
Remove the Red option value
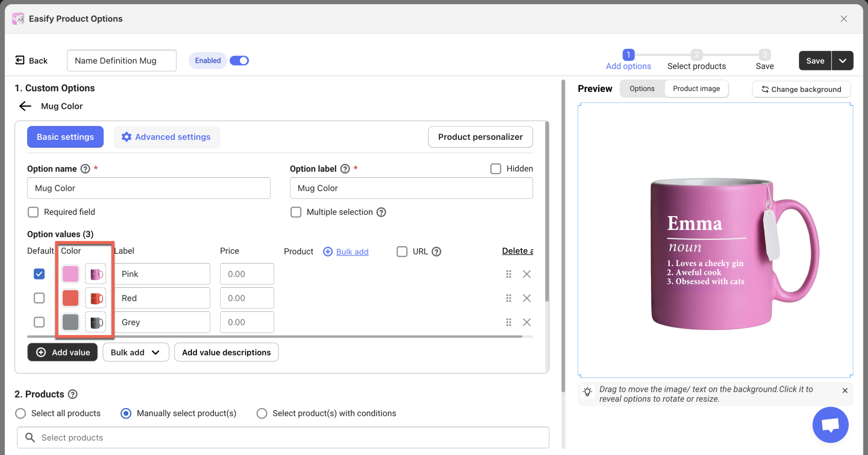tap(527, 298)
